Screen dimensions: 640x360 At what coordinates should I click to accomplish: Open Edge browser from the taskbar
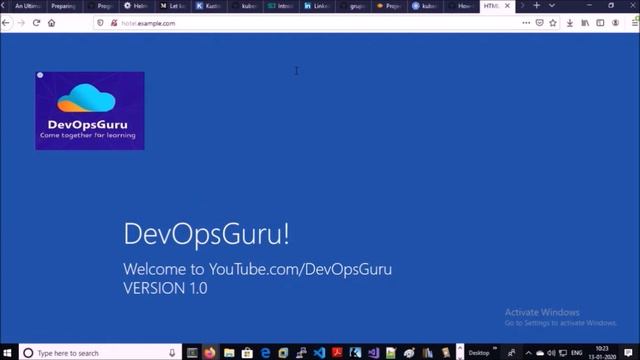(x=265, y=353)
